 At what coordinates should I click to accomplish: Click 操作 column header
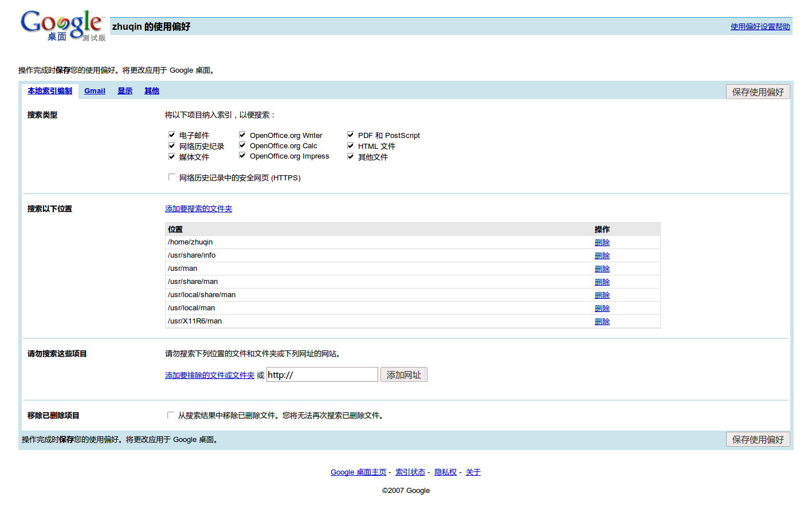coord(602,230)
